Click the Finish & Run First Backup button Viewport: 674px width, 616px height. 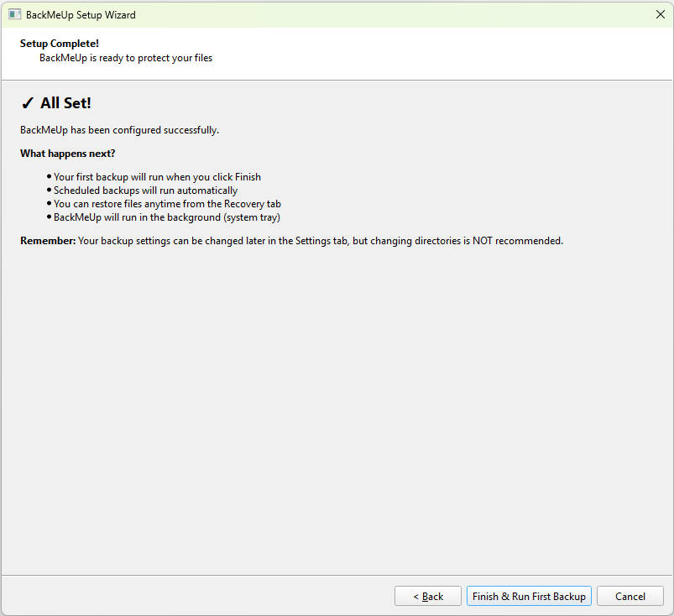(529, 596)
